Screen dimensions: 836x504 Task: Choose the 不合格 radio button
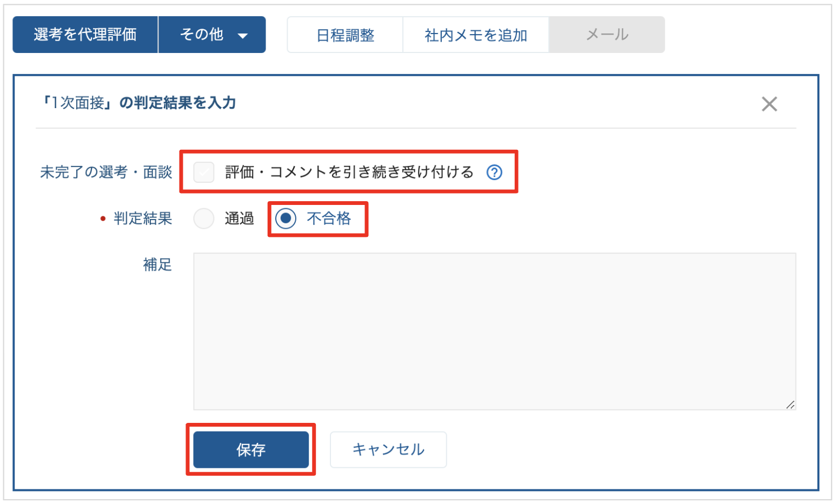[286, 218]
